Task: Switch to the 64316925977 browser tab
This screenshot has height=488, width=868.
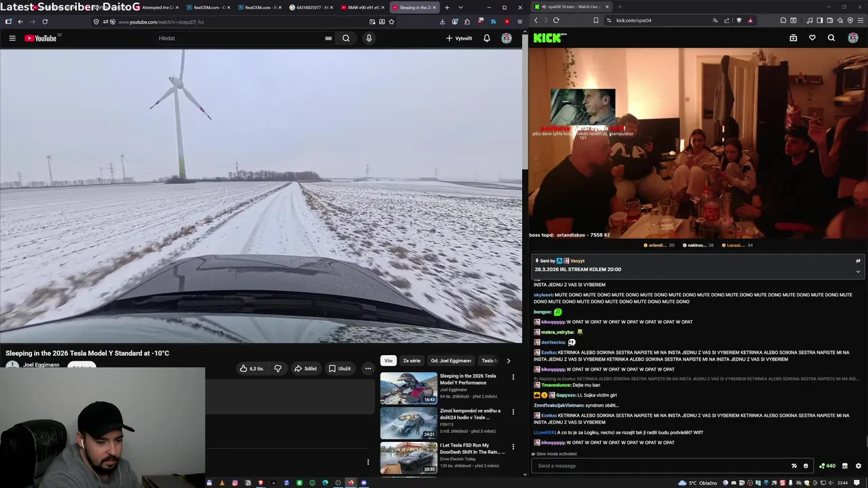Action: pos(311,7)
